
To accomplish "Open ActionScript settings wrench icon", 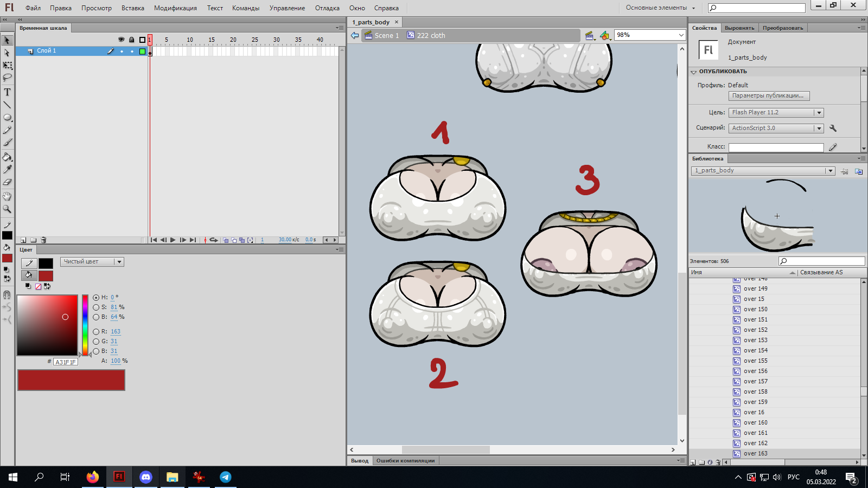I will coord(833,128).
